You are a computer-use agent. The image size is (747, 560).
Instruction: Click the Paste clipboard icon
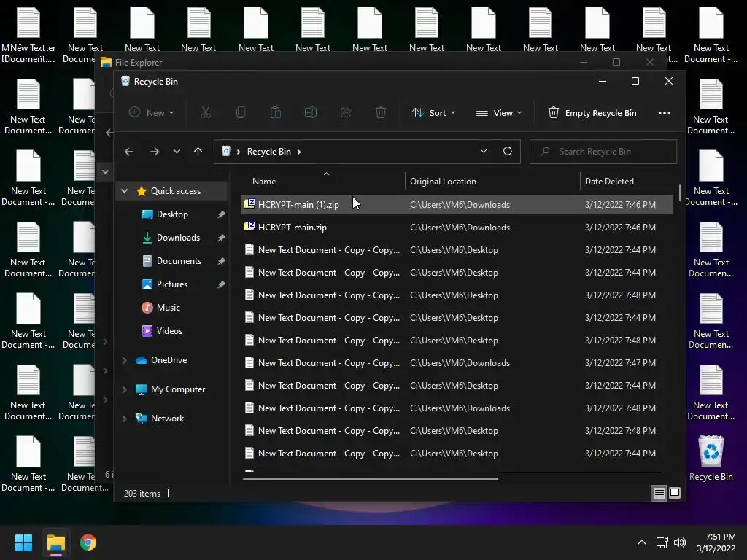(x=275, y=113)
